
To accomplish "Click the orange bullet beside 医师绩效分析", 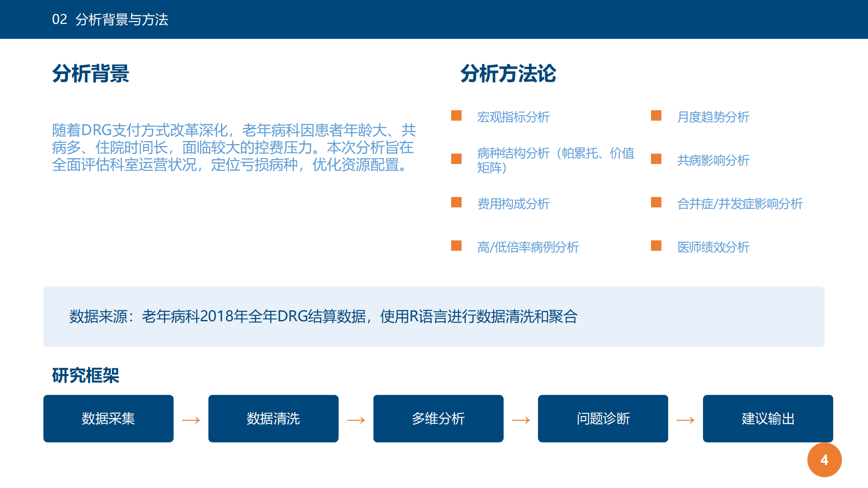I will (x=656, y=246).
